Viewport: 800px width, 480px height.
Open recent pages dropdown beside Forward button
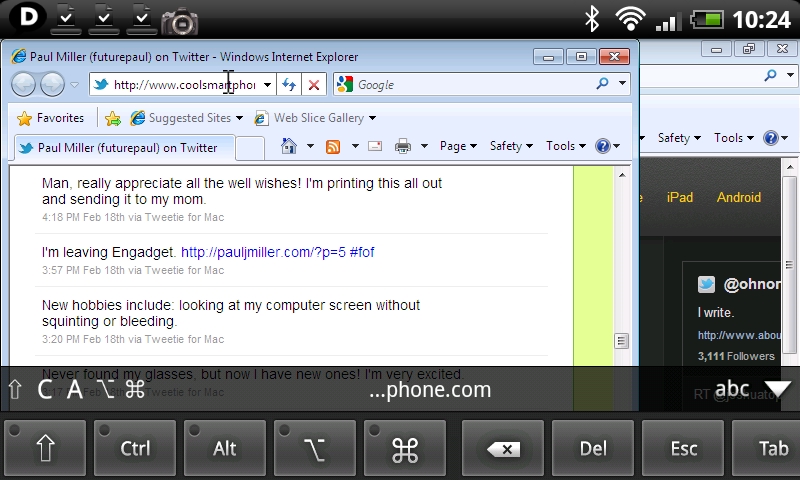point(74,85)
